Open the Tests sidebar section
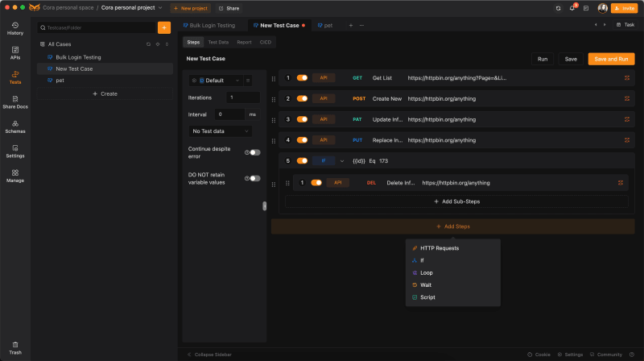 coord(15,77)
